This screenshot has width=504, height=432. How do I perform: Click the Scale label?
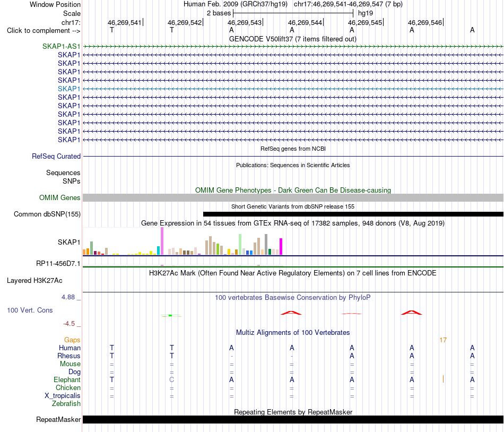[x=72, y=13]
